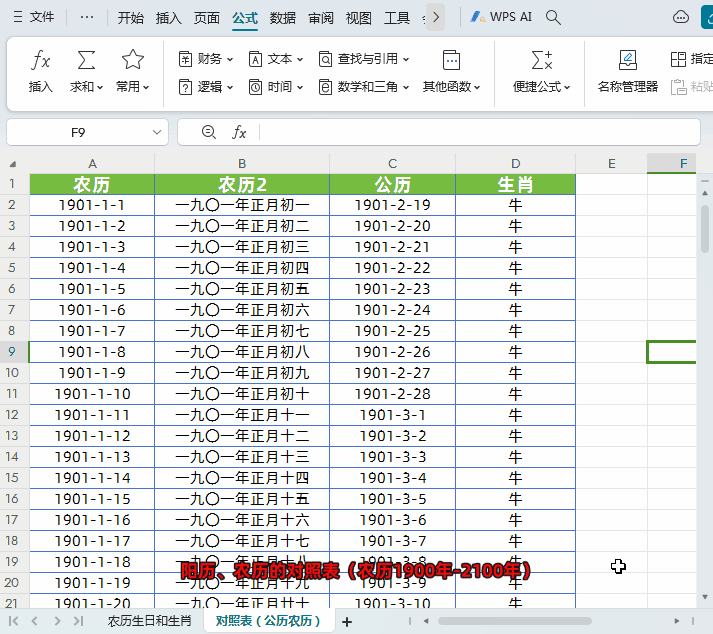Screen dimensions: 713x634
Task: Select cell containing 1901-2-28
Action: [392, 394]
